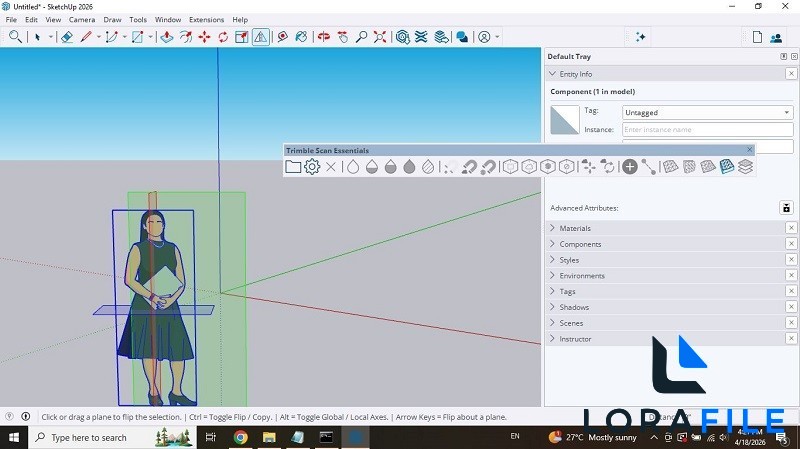Click the stacked layers icon in Scan Essentials
Screen dimensions: 800x449
[x=745, y=167]
